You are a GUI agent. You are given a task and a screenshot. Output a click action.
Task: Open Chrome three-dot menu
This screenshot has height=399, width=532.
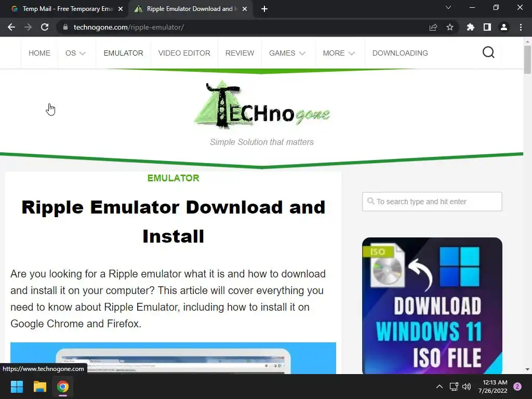pos(521,27)
